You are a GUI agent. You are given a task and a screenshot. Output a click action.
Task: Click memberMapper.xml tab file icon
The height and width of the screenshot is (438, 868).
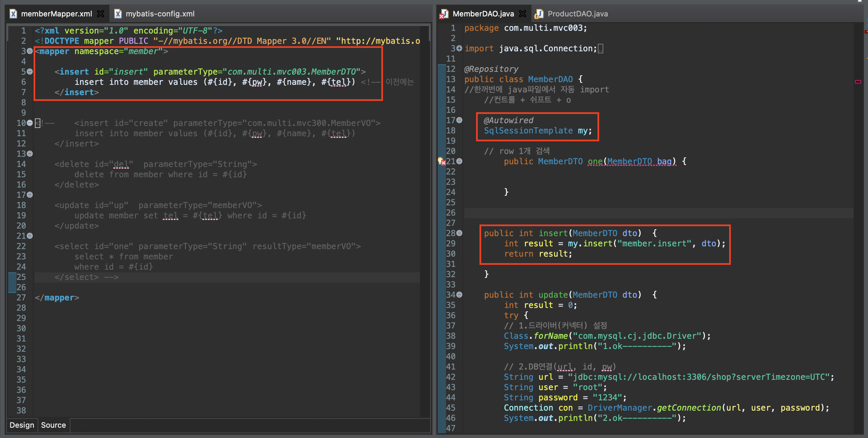[13, 14]
